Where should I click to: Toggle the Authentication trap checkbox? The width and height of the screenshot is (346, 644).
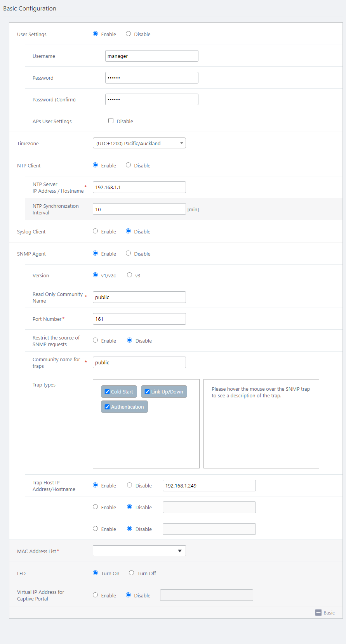pos(107,407)
